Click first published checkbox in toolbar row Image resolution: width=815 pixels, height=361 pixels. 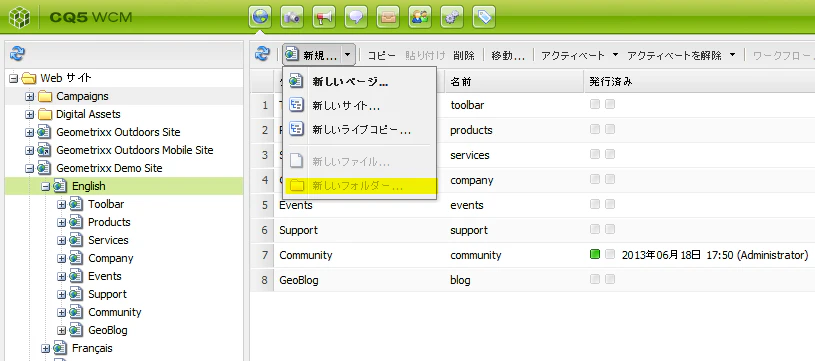(595, 104)
